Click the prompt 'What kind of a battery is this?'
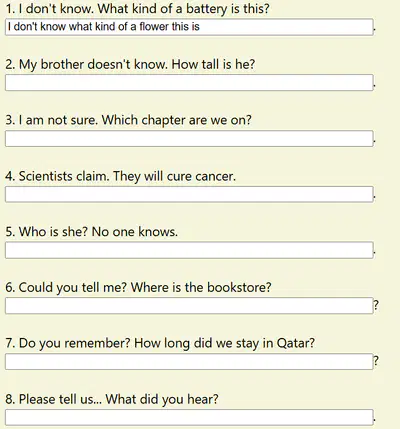This screenshot has width=400, height=429. pyautogui.click(x=183, y=9)
